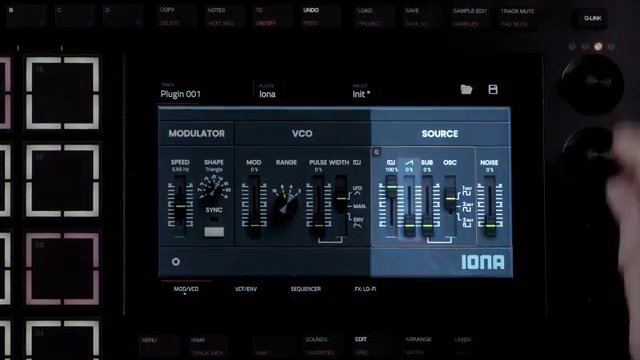The image size is (640, 360).
Task: Tap drum pad 16
Action: pos(62,93)
